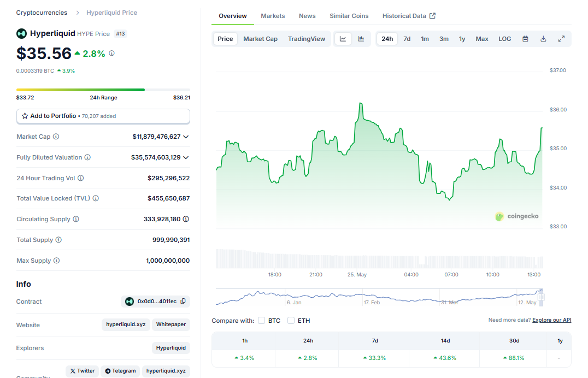Select 1y chart timeframe

click(462, 39)
